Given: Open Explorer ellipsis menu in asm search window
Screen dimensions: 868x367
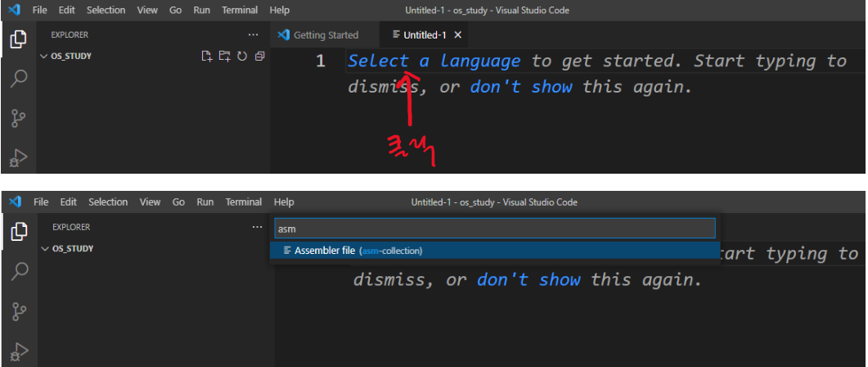Looking at the screenshot, I should [x=257, y=227].
